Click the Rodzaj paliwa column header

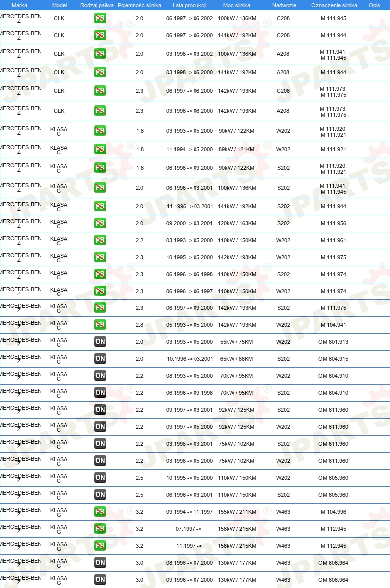97,5
